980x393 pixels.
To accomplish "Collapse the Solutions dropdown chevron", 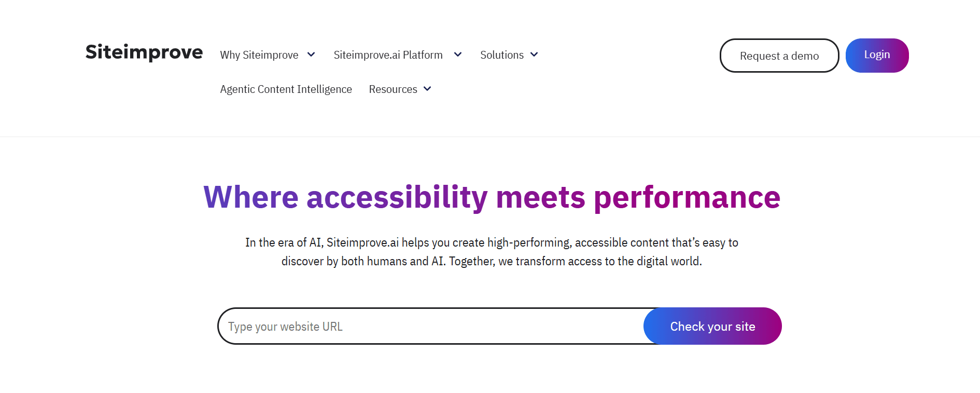I will (x=535, y=55).
